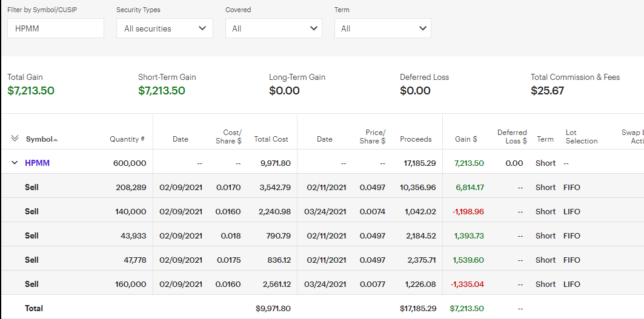Screen dimensions: 644x319
Task: Click the expand-all double chevron icon
Action: pyautogui.click(x=15, y=139)
